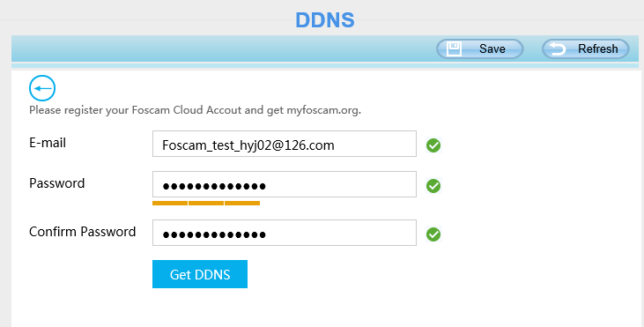The width and height of the screenshot is (644, 327).
Task: Click the green checkmark beside E-mail
Action: (x=433, y=145)
